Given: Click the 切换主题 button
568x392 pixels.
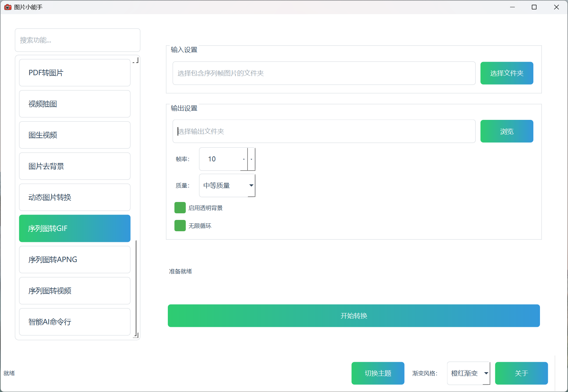Looking at the screenshot, I should [378, 373].
